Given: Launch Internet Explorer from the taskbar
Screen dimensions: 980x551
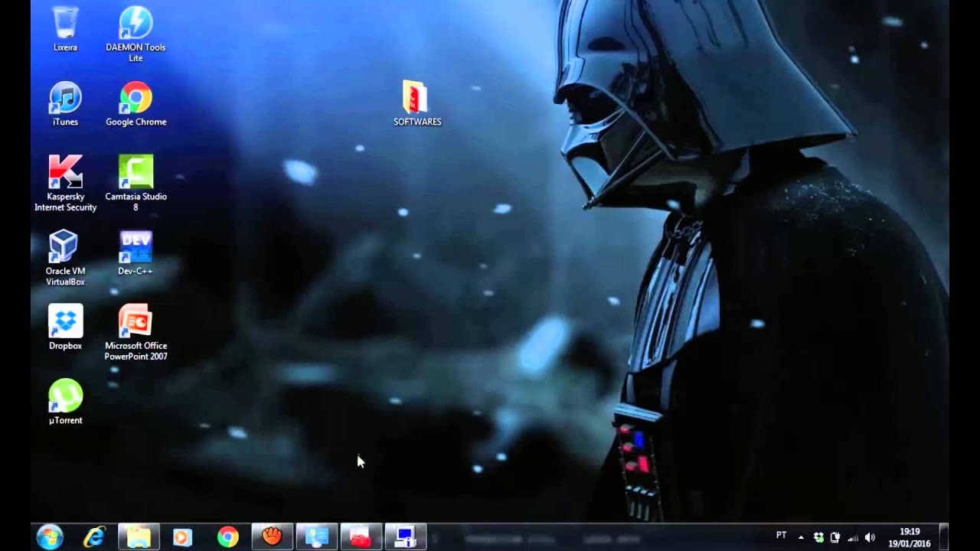Looking at the screenshot, I should pos(94,537).
